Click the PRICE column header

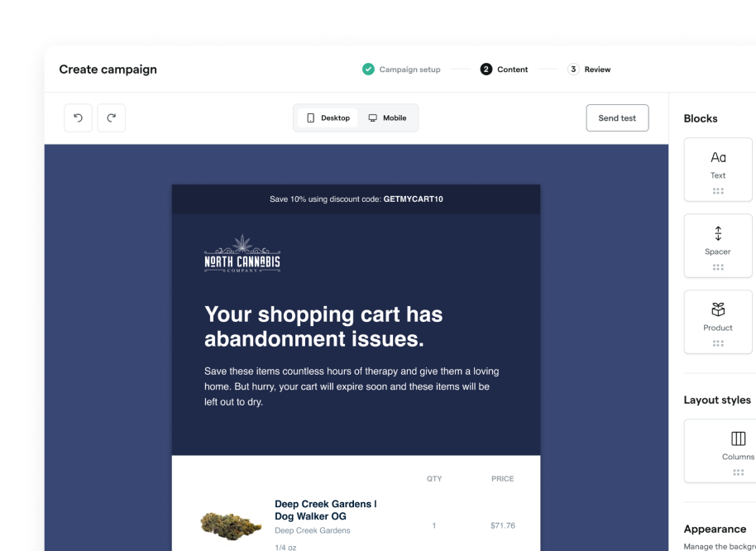502,479
